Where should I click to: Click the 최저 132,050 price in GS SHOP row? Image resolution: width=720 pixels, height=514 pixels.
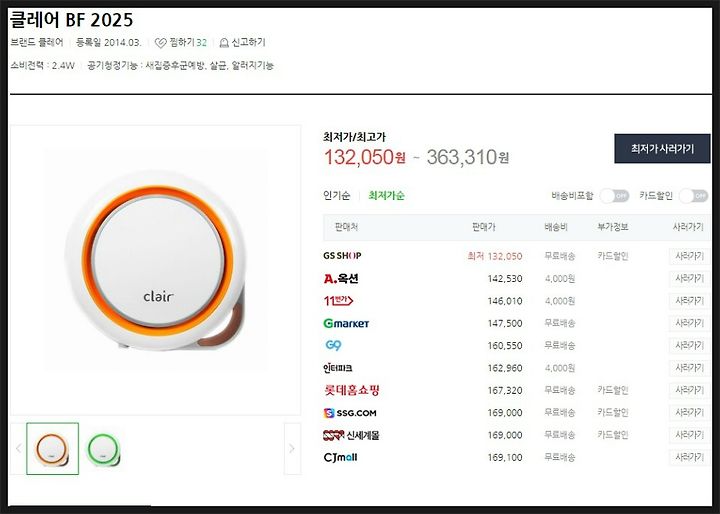click(495, 256)
